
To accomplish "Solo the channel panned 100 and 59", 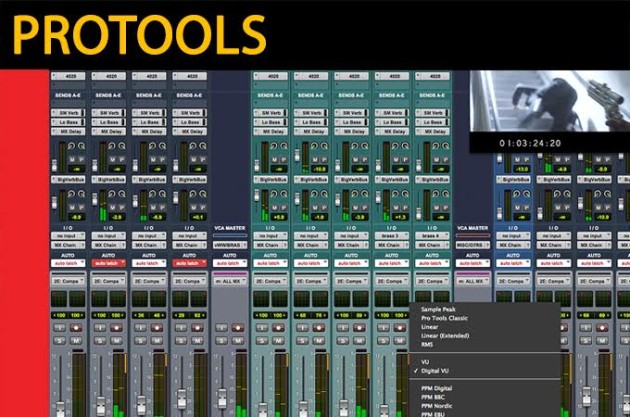I will (x=343, y=341).
